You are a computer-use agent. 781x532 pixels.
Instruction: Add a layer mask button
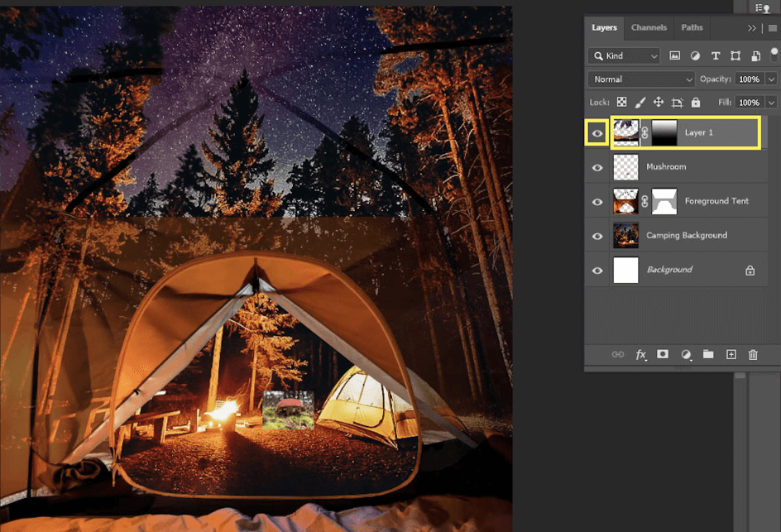point(663,354)
